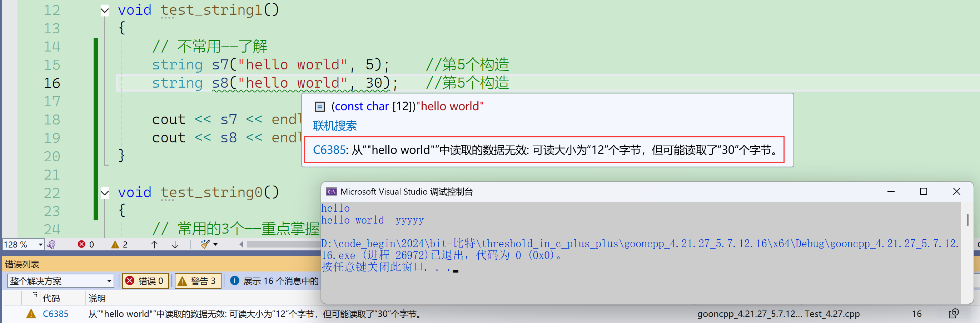Go to next issue with down arrow
Screen dimensions: 980x323
coord(175,245)
